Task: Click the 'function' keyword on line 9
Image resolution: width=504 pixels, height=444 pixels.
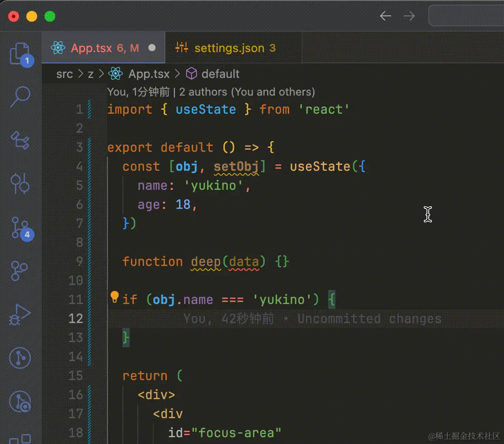Action: pyautogui.click(x=152, y=262)
